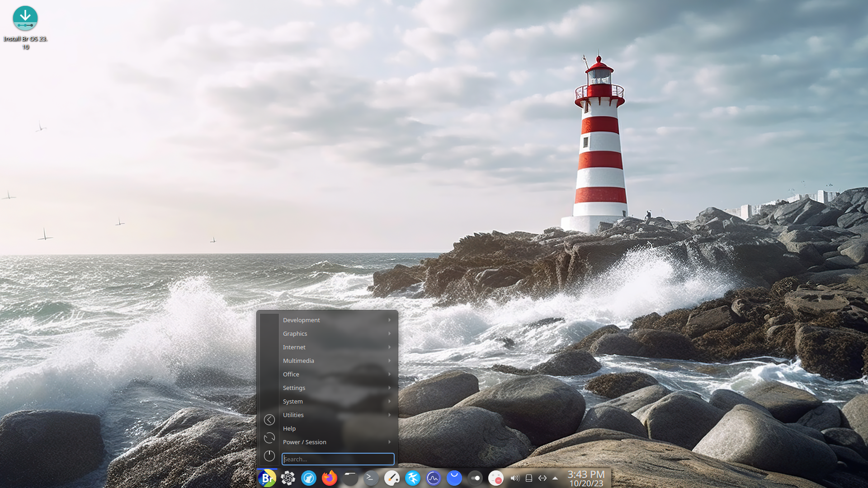Click the power icon in menu sidebar
The width and height of the screenshot is (868, 488).
tap(269, 456)
